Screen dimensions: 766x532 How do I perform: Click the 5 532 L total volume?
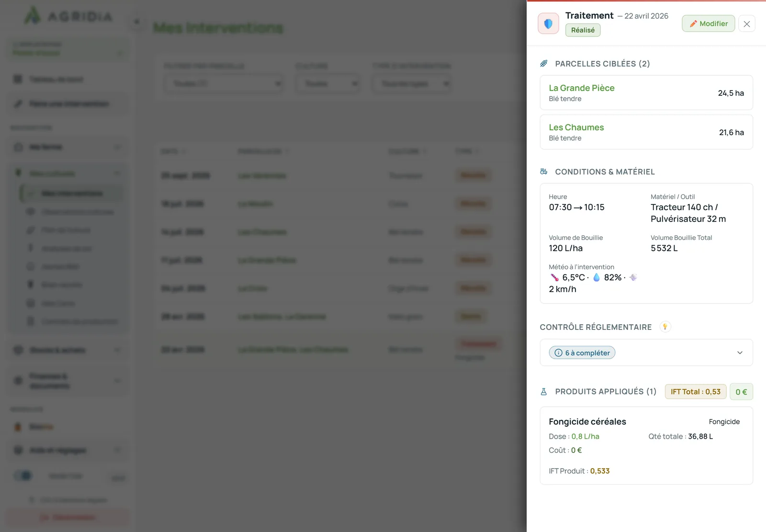pos(664,248)
